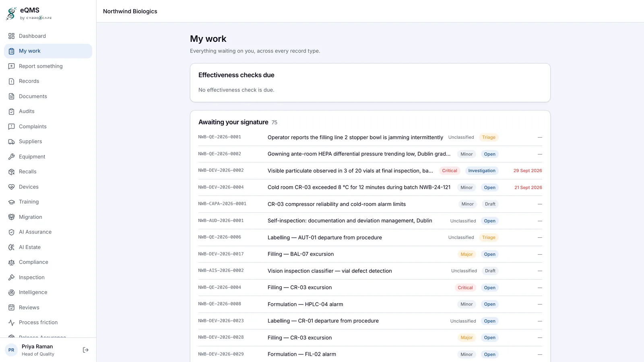Open Records file icon

click(x=11, y=81)
